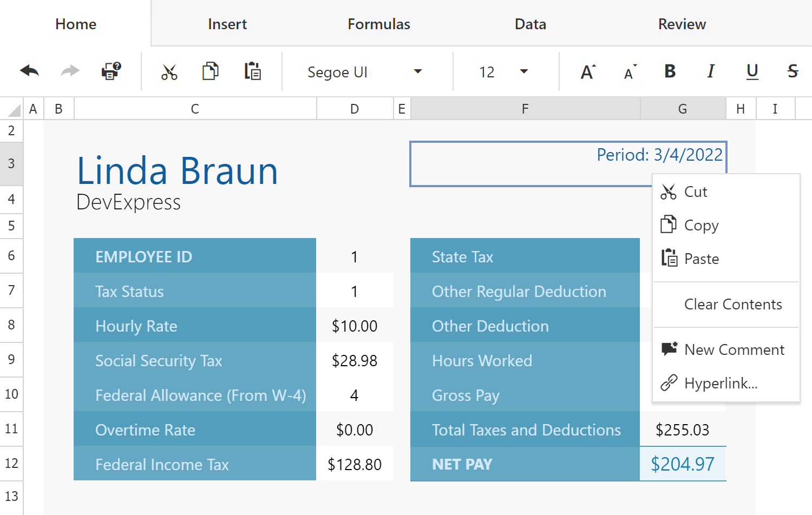The width and height of the screenshot is (812, 515).
Task: Toggle Bold formatting
Action: (670, 71)
